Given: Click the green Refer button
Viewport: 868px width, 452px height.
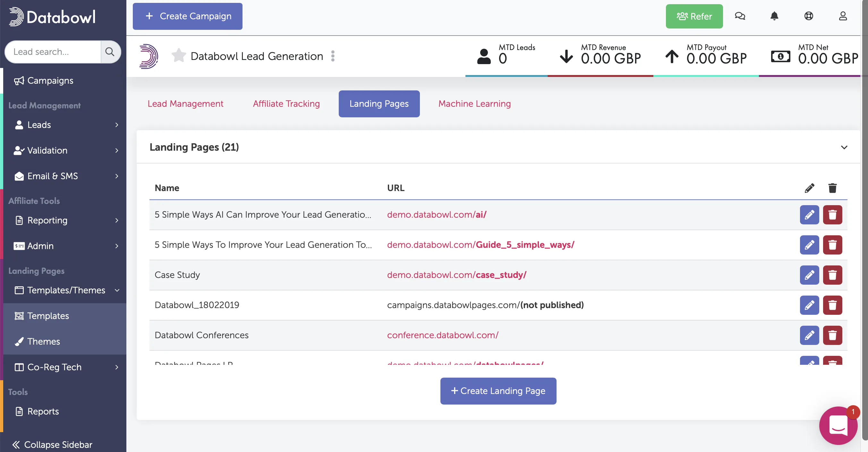Looking at the screenshot, I should 694,16.
